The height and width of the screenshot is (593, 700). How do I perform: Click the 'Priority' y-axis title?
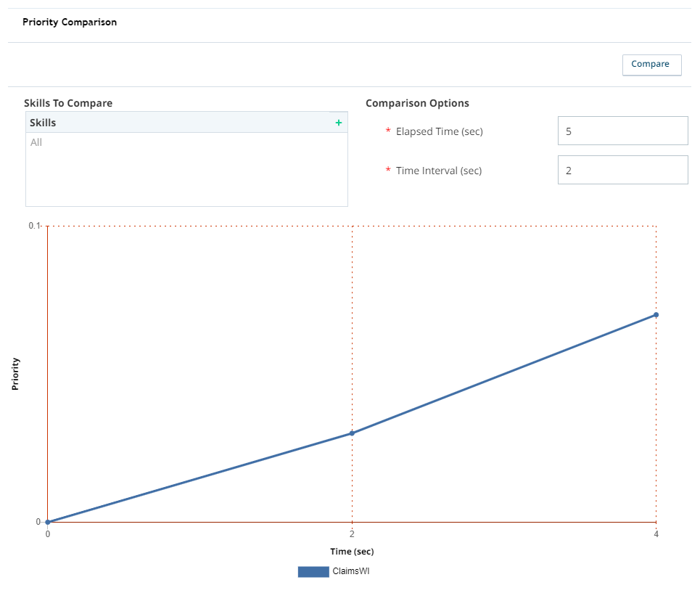(x=15, y=374)
